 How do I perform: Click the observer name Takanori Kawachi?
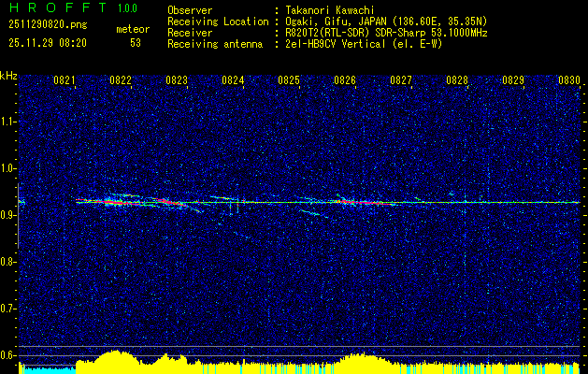(x=330, y=10)
